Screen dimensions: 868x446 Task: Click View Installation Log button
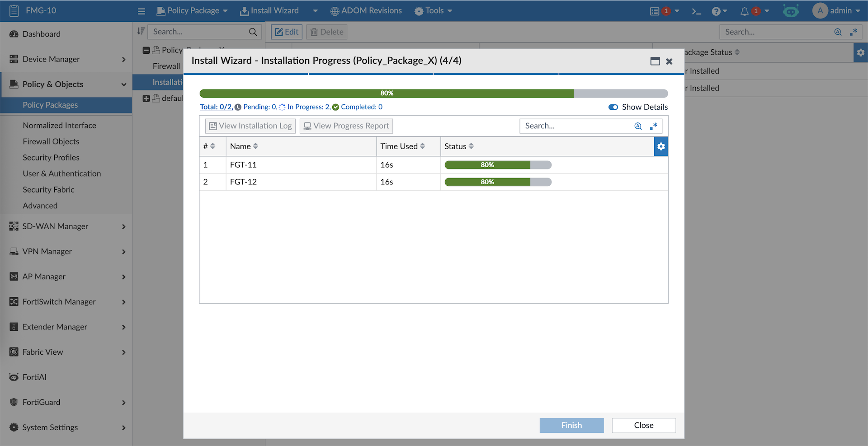[x=250, y=126]
